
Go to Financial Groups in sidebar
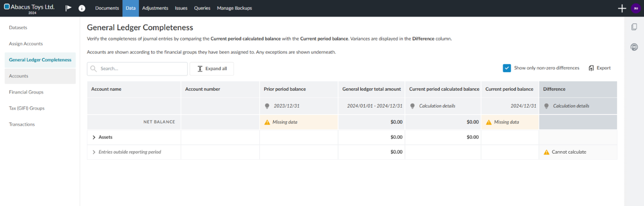[x=26, y=92]
